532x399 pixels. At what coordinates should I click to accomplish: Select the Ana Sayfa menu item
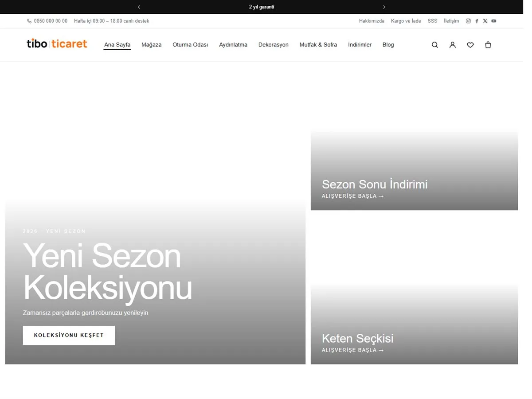pos(117,45)
